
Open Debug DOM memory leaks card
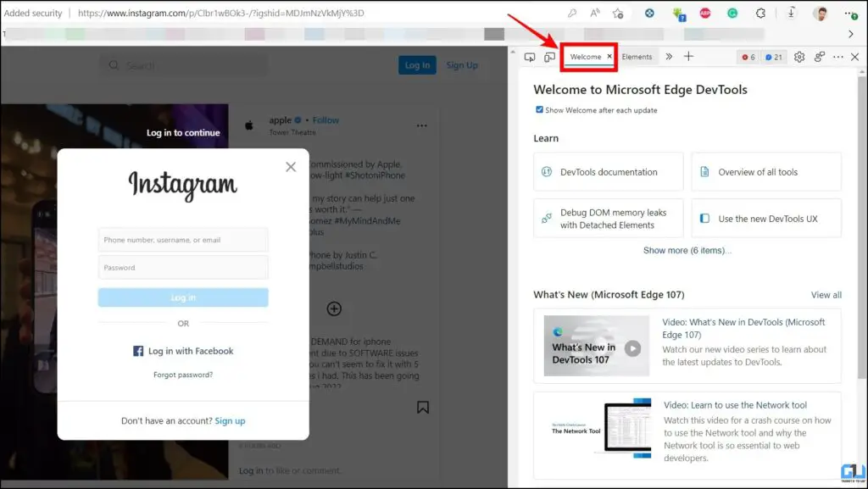[x=609, y=219]
